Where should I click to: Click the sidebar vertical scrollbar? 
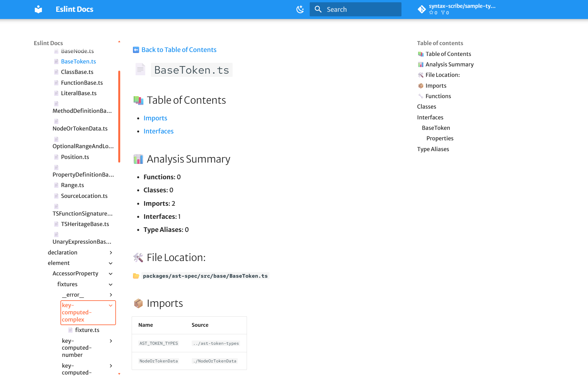[x=119, y=116]
